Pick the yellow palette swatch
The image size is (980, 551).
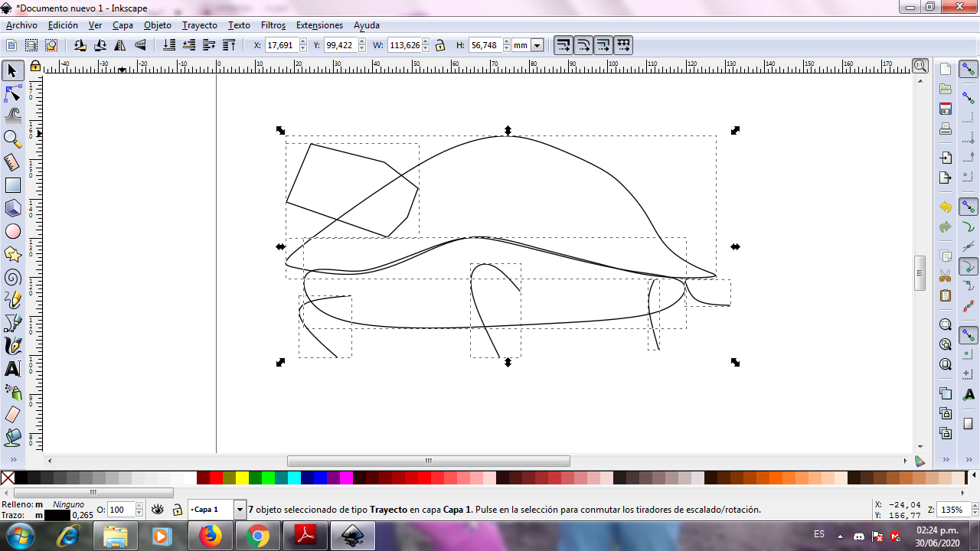point(242,478)
